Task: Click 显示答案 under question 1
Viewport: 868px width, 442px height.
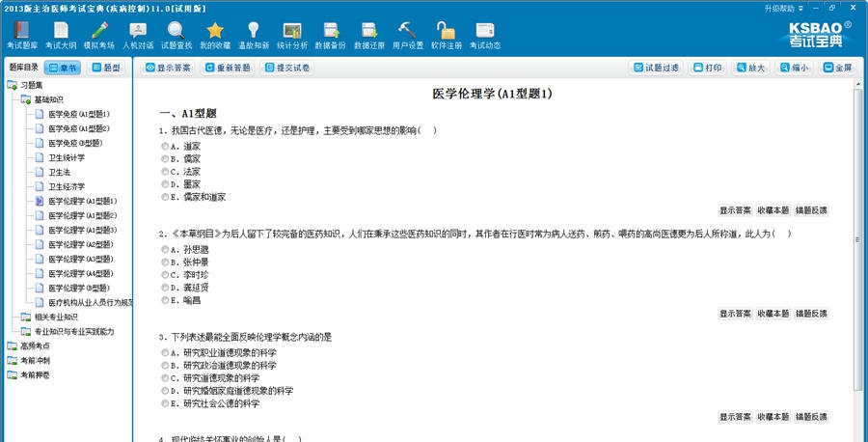Action: pyautogui.click(x=735, y=210)
